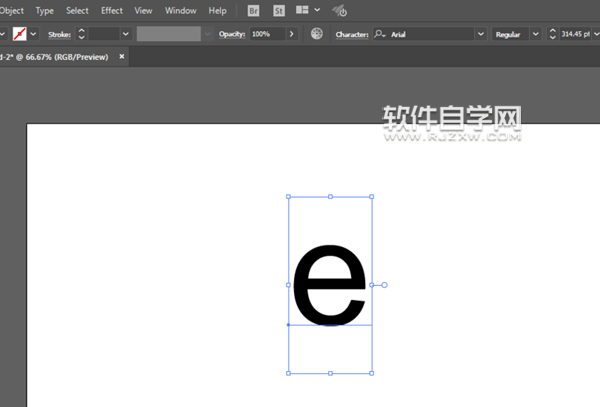Open Adobe Stock via St icon
The image size is (600, 407).
279,11
